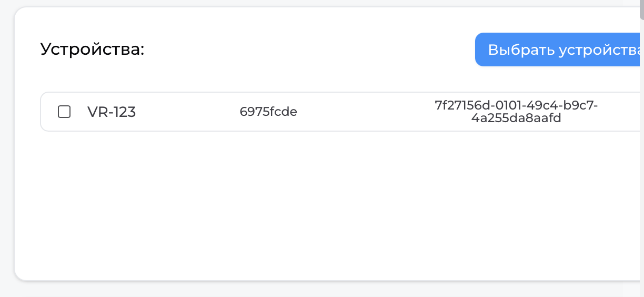Image resolution: width=644 pixels, height=297 pixels.
Task: Click the UUID line 4a255da8aafd
Action: 516,118
